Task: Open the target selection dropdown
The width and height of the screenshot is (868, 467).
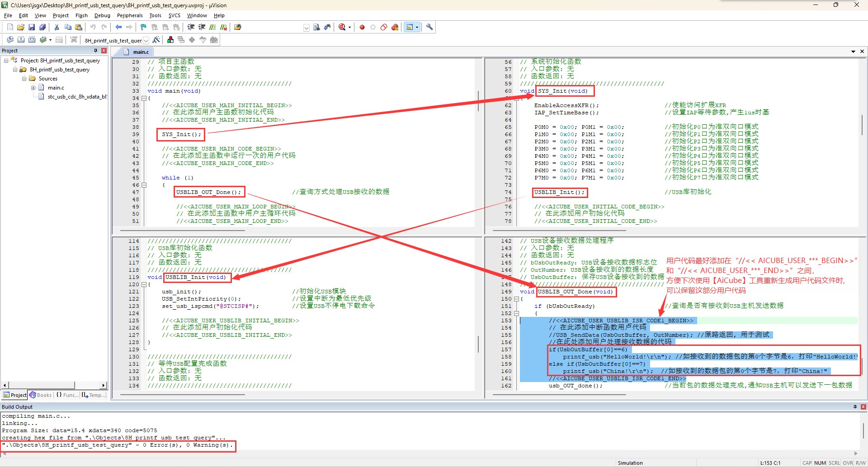Action: pyautogui.click(x=146, y=41)
